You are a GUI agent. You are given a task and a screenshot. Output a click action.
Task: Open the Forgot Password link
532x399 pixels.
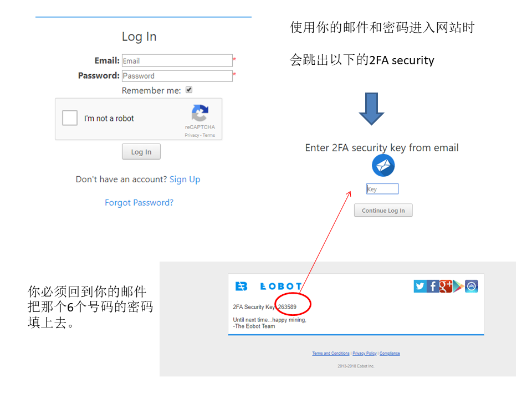pyautogui.click(x=139, y=203)
